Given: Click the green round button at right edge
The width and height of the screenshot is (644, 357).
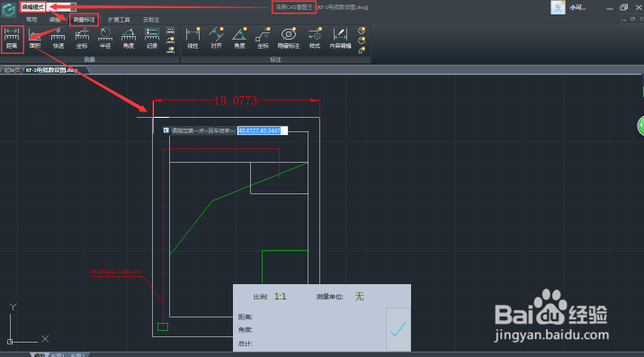Looking at the screenshot, I should [x=640, y=126].
